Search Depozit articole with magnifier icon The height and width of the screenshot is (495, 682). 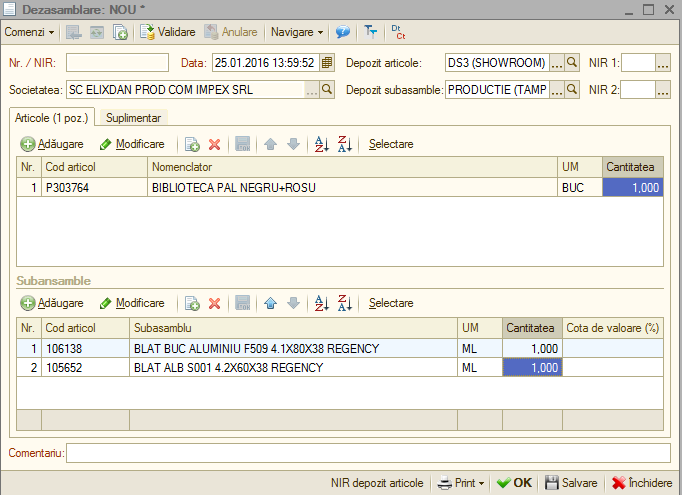[x=572, y=63]
